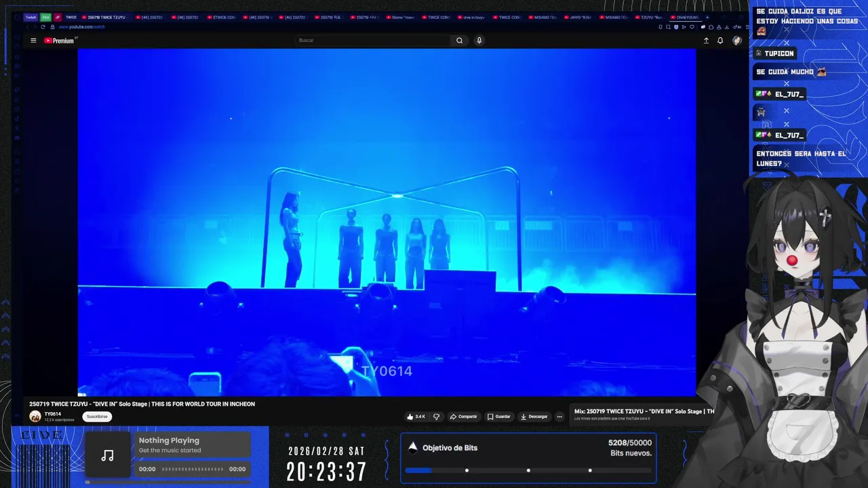Select the '250719 TWICE TZUYU' browser tab

(106, 17)
